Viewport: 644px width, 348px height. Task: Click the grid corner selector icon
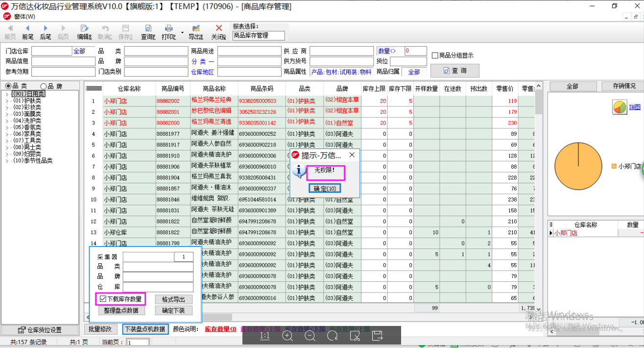pyautogui.click(x=94, y=89)
